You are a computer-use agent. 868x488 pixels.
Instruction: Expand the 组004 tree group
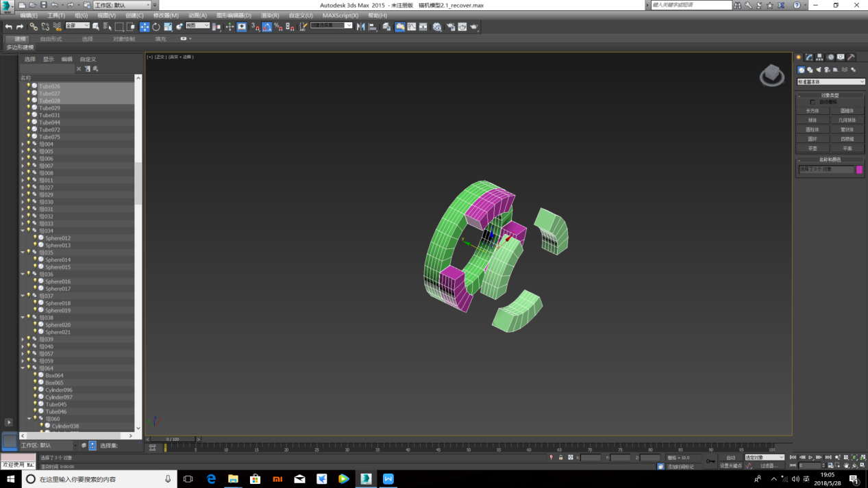coord(23,144)
